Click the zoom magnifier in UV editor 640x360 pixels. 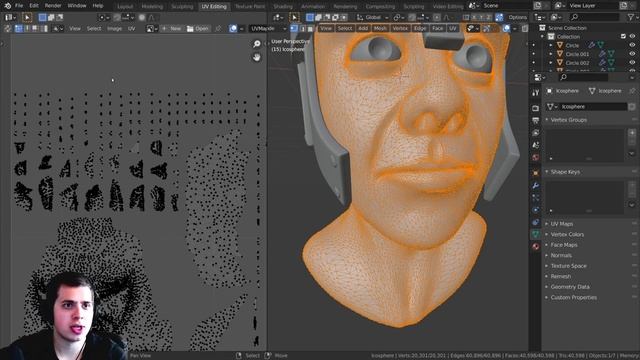pos(257,44)
